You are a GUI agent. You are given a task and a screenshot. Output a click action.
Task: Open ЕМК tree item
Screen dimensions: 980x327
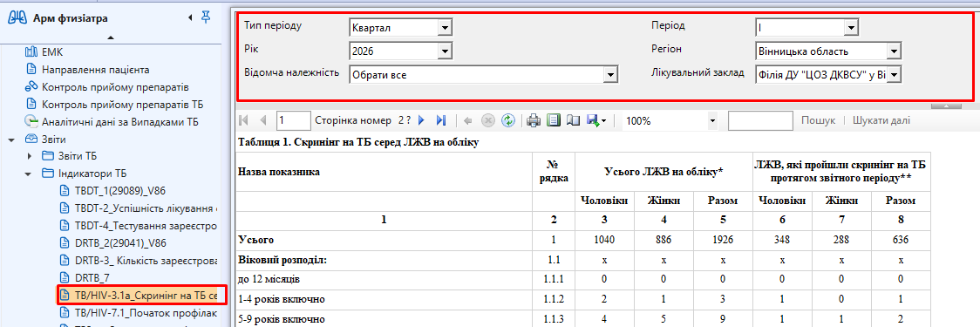point(52,52)
